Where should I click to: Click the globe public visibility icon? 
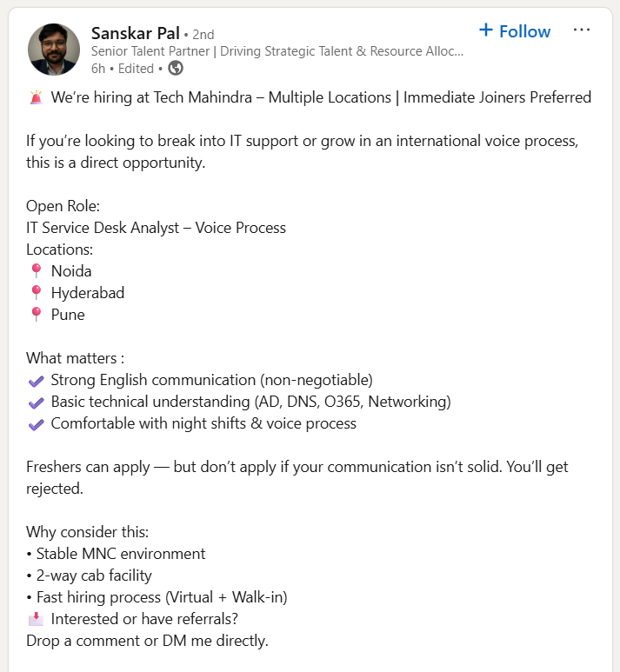click(x=176, y=68)
